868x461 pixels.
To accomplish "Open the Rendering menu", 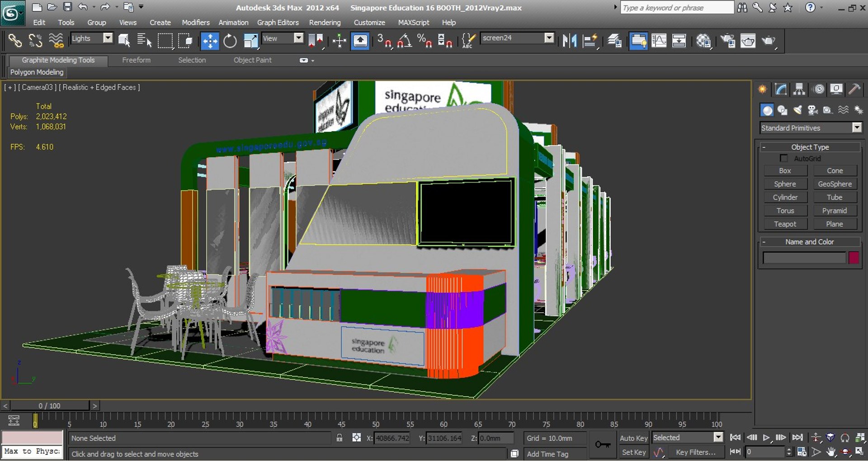I will coord(325,22).
